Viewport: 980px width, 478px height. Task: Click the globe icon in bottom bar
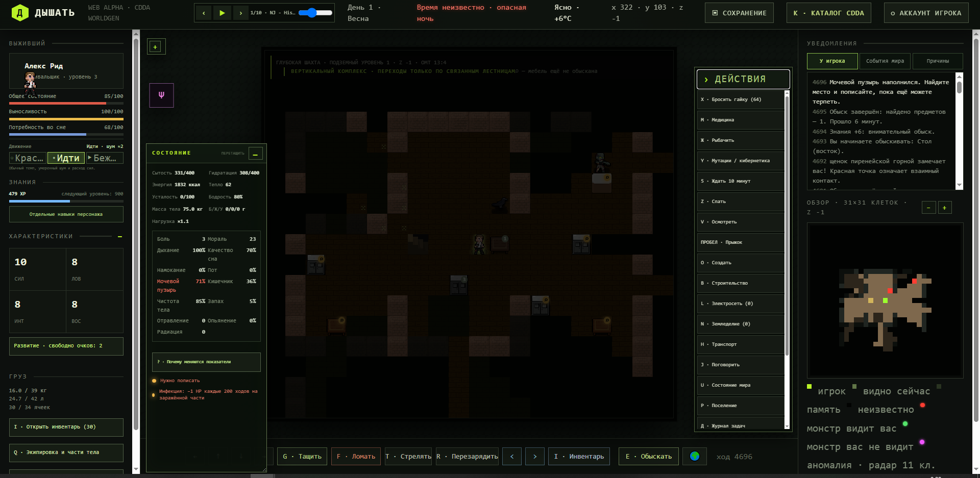(694, 456)
